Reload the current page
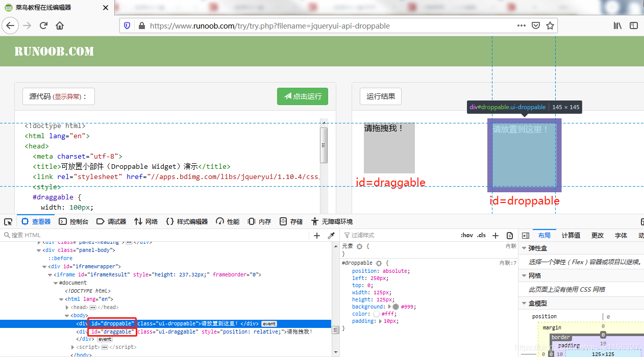The width and height of the screenshot is (644, 357). point(44,25)
